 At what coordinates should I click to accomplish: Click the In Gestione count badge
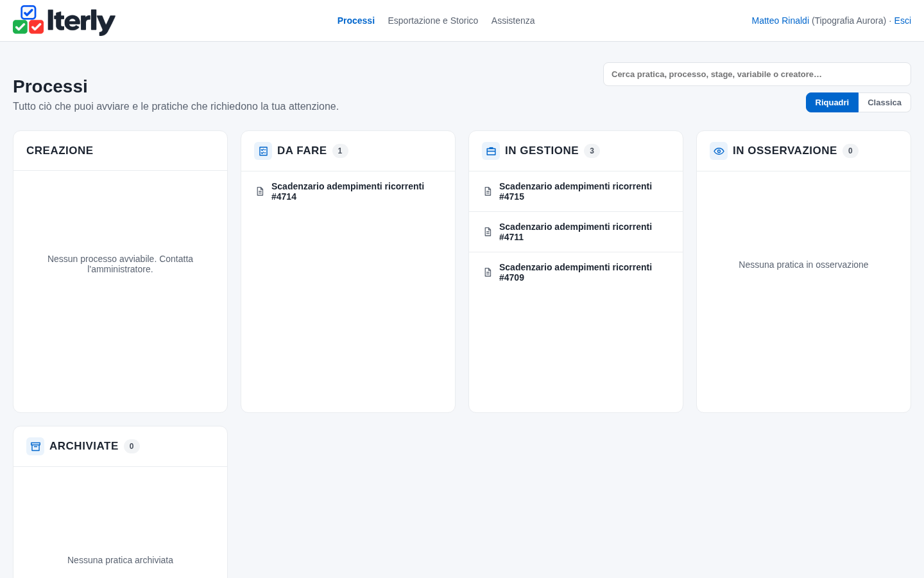tap(592, 151)
